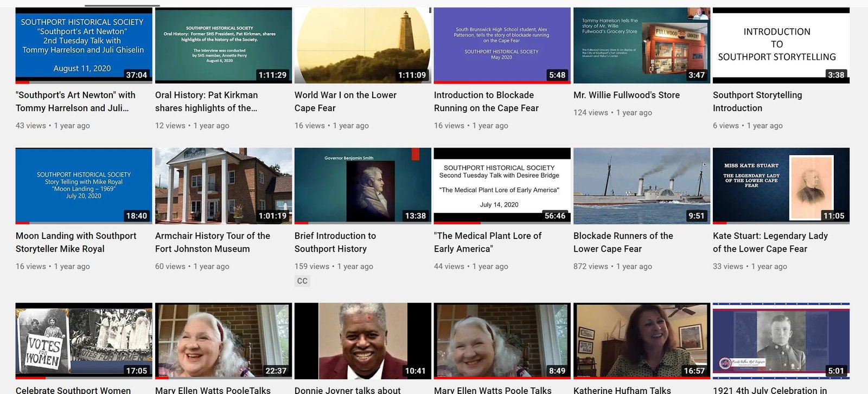The height and width of the screenshot is (394, 868).
Task: Open the Introduction to Blockade Running title link
Action: [486, 101]
